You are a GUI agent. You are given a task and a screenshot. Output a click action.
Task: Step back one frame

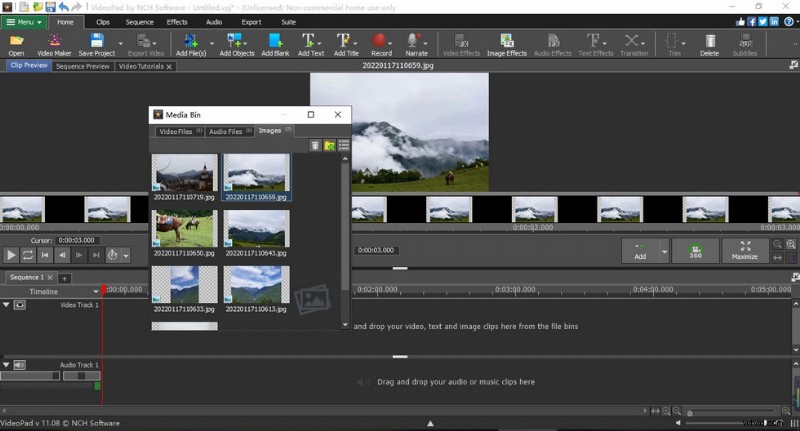62,255
